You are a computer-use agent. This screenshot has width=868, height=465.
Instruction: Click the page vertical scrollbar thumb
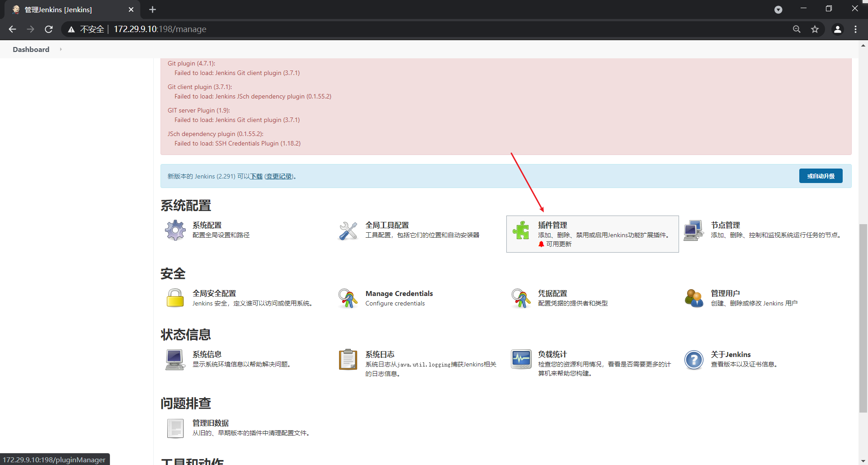(863, 318)
